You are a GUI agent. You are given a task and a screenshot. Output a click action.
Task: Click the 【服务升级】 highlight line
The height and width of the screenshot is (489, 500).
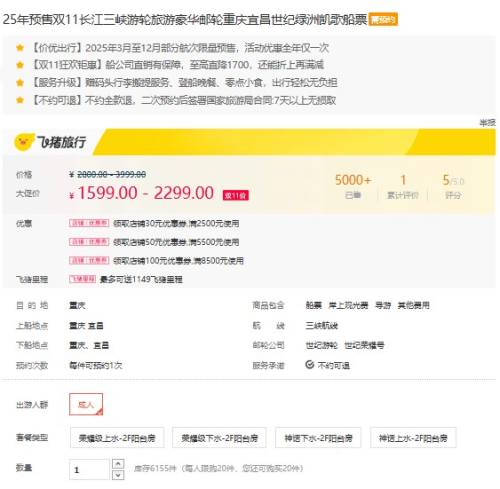pos(184,82)
